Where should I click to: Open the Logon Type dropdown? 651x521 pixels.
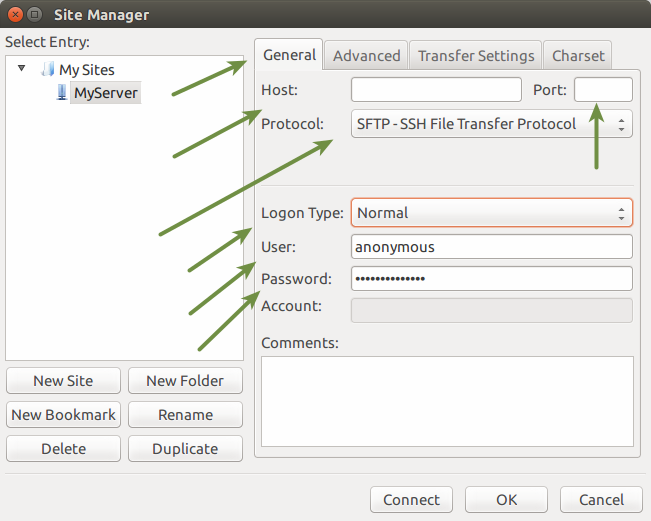tap(491, 212)
